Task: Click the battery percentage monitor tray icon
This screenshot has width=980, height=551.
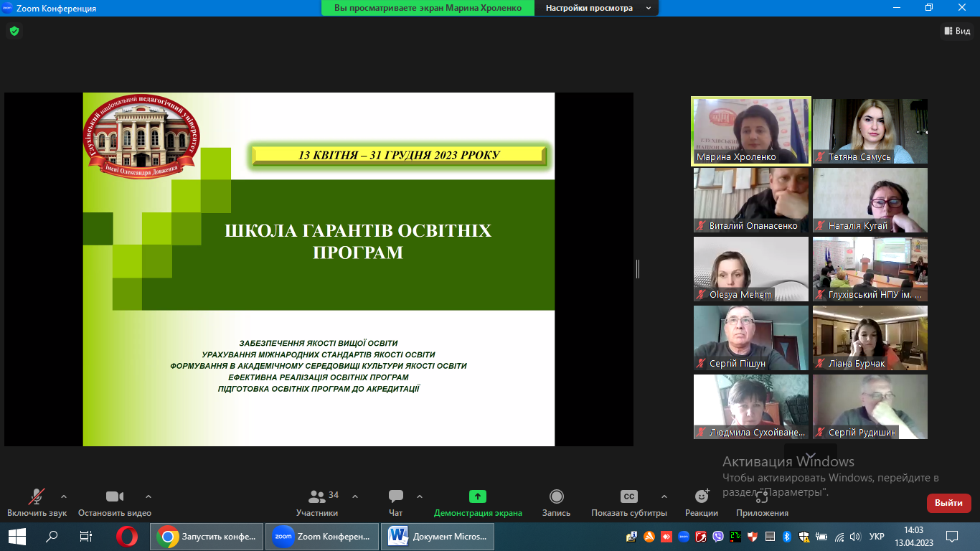Action: pyautogui.click(x=735, y=536)
